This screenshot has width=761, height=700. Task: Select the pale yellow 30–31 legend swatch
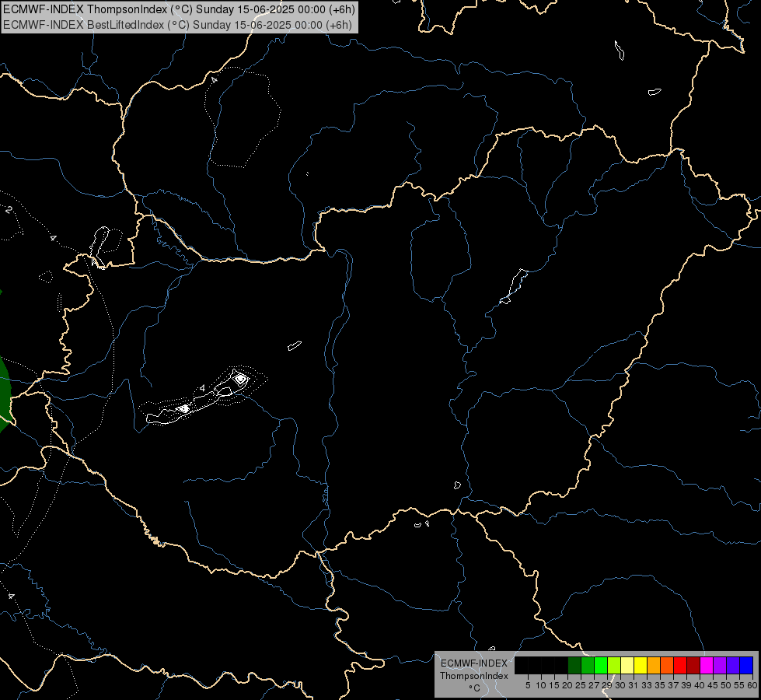click(x=627, y=665)
